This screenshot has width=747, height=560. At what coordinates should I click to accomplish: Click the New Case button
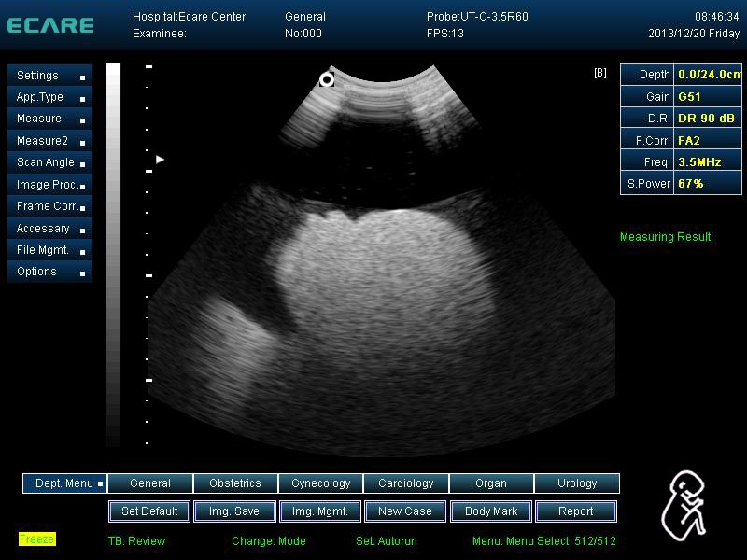pyautogui.click(x=405, y=511)
